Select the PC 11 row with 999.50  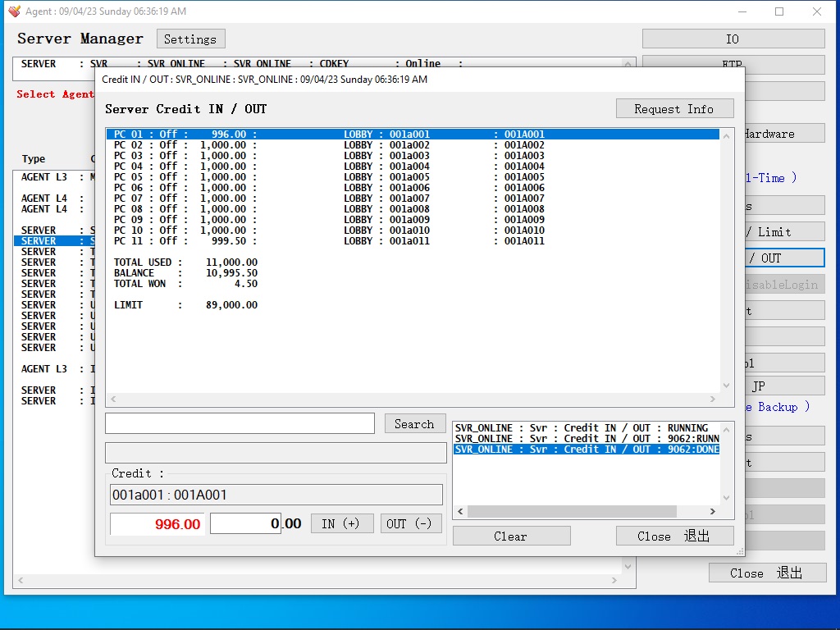(x=328, y=241)
